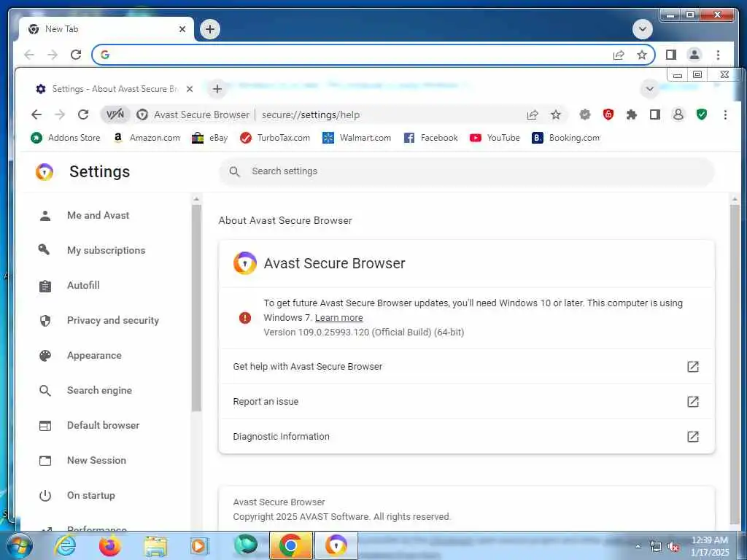Click the muted volume tray icon
This screenshot has height=560, width=747.
(x=673, y=547)
